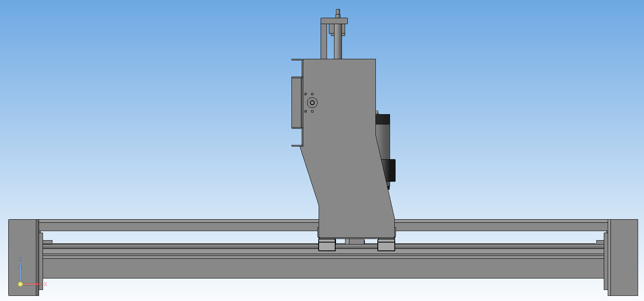This screenshot has width=644, height=301.
Task: Pick the channel bracket on the gantry's left side
Action: [297, 103]
